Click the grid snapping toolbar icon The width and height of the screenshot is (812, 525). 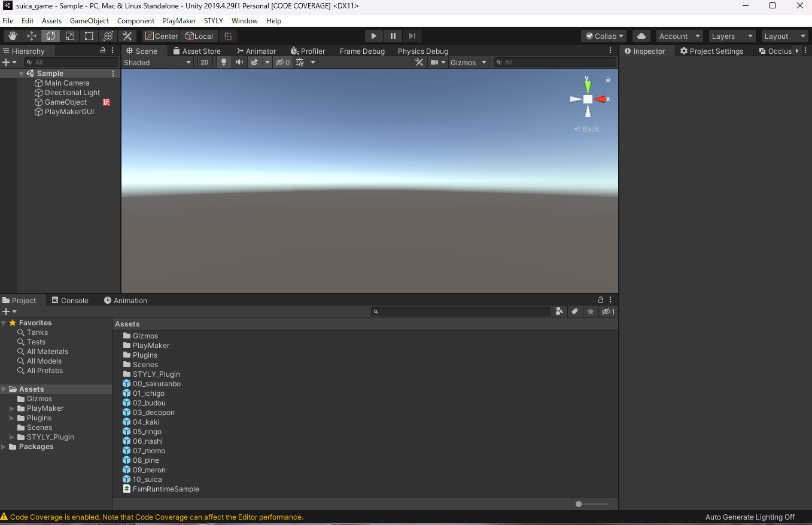[x=228, y=36]
